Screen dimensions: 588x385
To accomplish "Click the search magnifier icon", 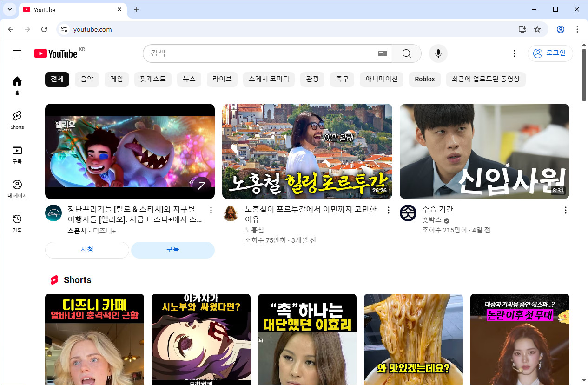I will (406, 53).
